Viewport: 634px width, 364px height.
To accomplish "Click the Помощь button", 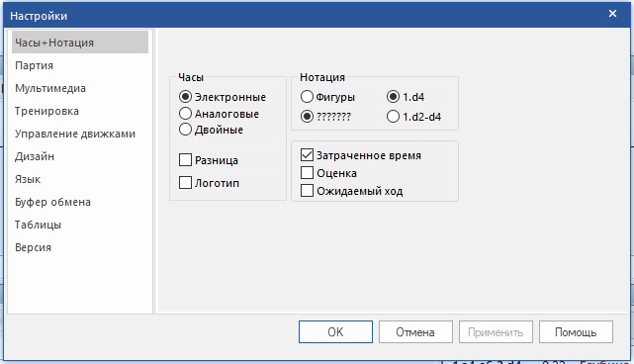I will pyautogui.click(x=576, y=332).
